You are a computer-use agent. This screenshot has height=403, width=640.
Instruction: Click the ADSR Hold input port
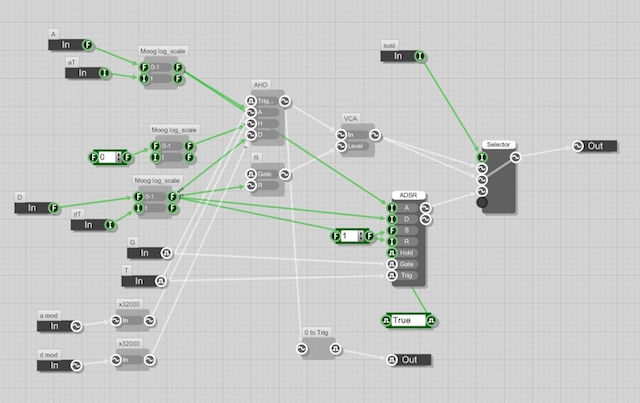390,253
